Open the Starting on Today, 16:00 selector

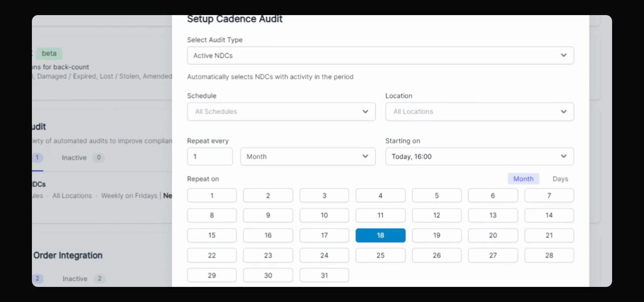479,156
